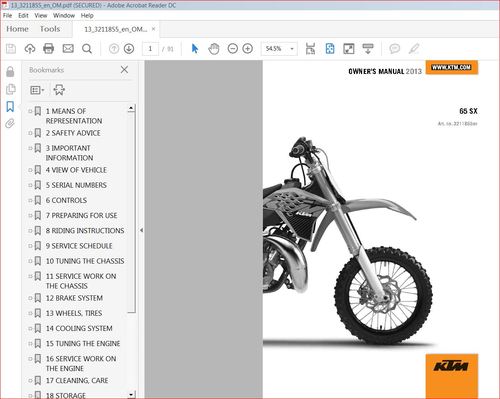Screen dimensions: 500x399
Task: Open the bookmark options dropdown
Action: point(37,90)
